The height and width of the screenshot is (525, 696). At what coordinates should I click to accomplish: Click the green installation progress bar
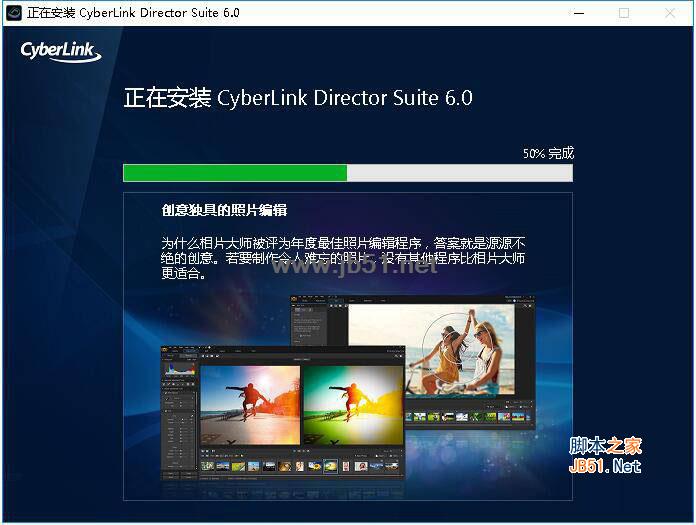point(348,173)
